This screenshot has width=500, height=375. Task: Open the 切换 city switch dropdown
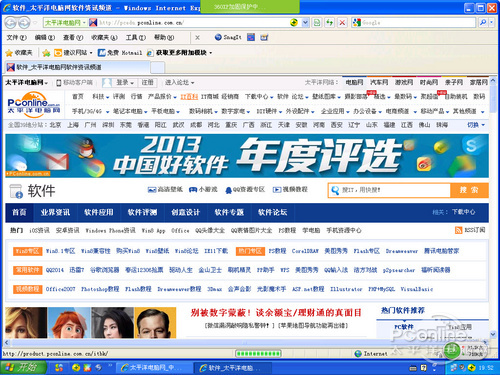[x=476, y=125]
